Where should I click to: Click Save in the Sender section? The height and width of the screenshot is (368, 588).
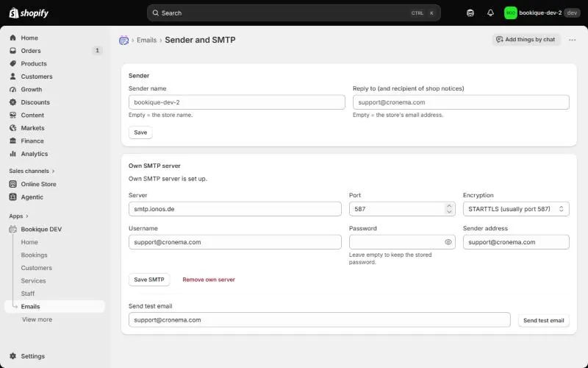140,132
